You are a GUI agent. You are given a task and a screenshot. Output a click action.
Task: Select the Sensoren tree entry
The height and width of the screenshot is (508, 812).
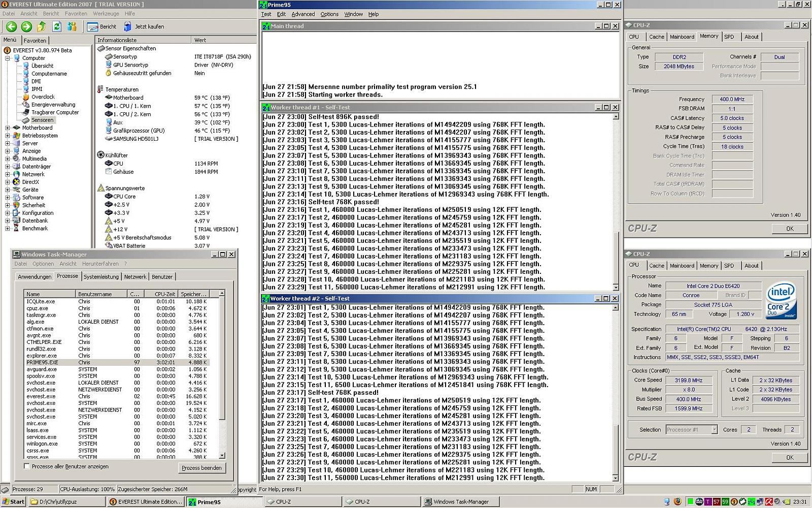42,120
